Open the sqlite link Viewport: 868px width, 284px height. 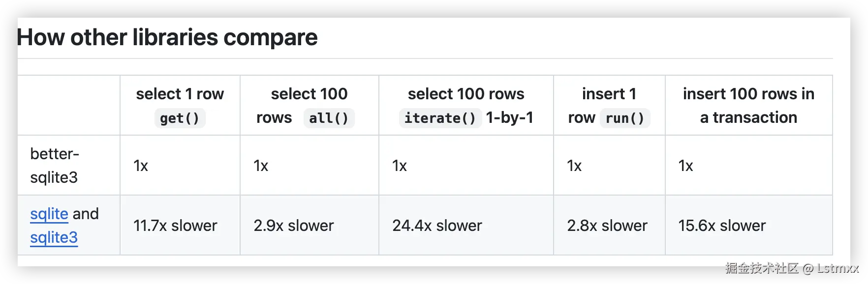(49, 214)
